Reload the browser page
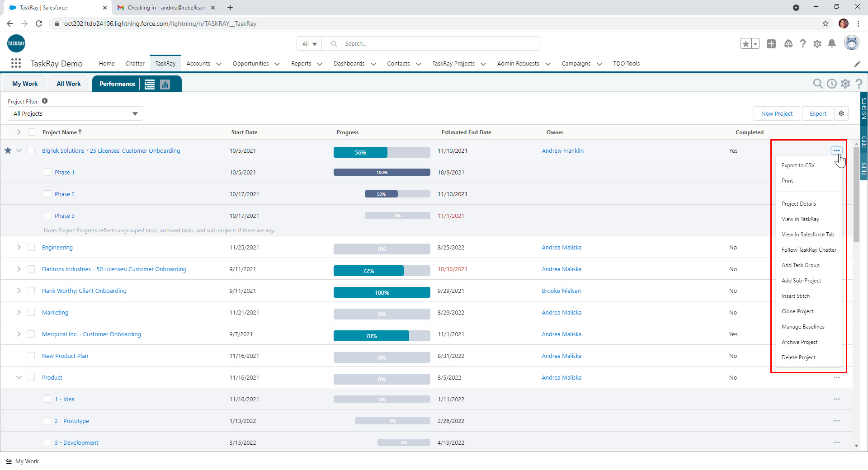868x470 pixels. (39, 23)
